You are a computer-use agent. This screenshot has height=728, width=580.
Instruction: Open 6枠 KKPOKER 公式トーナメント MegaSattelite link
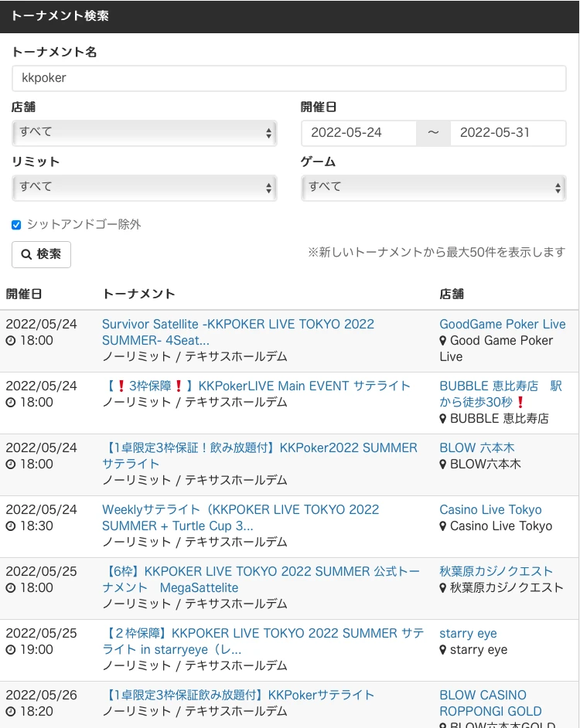(x=261, y=579)
